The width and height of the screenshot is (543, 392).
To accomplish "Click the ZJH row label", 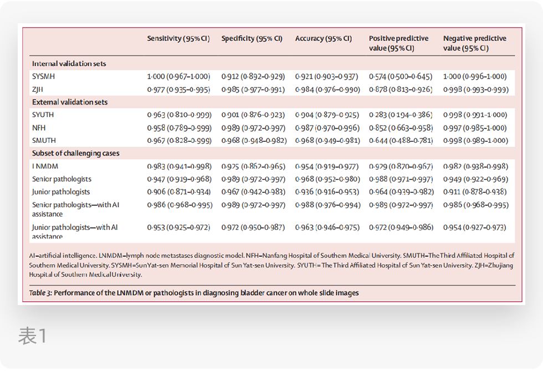I will pos(38,90).
